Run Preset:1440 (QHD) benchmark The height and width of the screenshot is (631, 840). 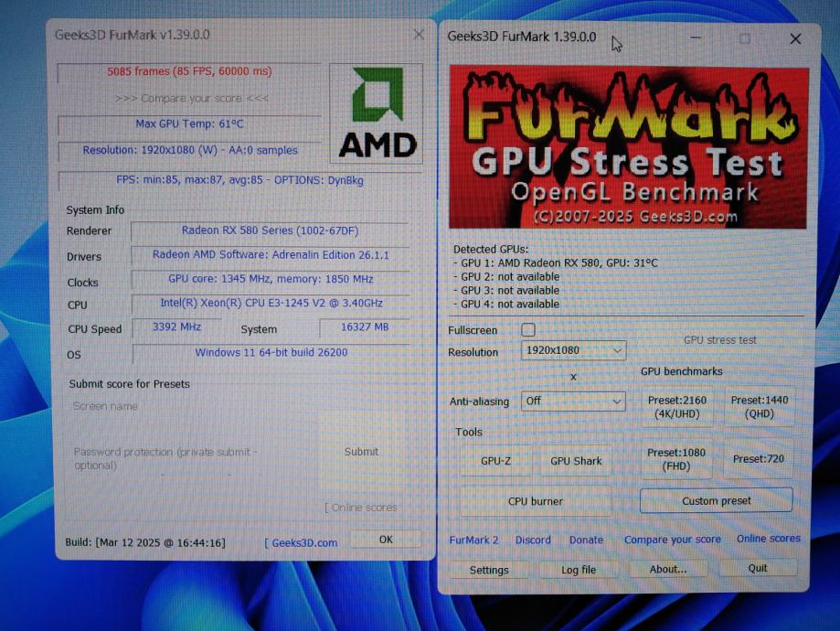759,407
